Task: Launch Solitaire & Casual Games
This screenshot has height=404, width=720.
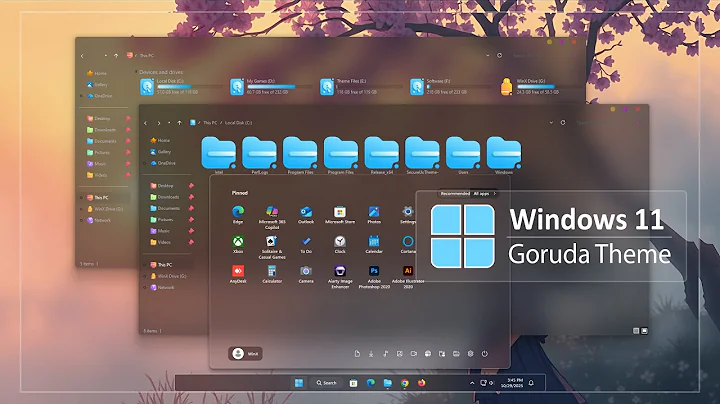Action: click(x=272, y=247)
